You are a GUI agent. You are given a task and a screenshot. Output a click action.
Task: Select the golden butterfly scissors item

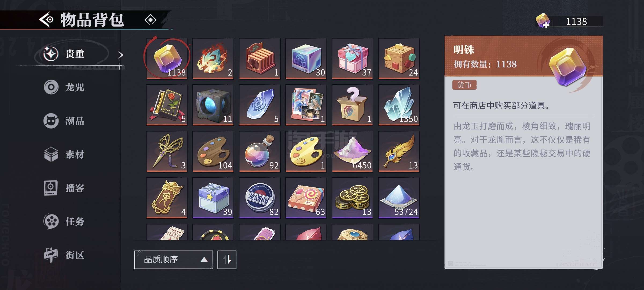tap(167, 151)
